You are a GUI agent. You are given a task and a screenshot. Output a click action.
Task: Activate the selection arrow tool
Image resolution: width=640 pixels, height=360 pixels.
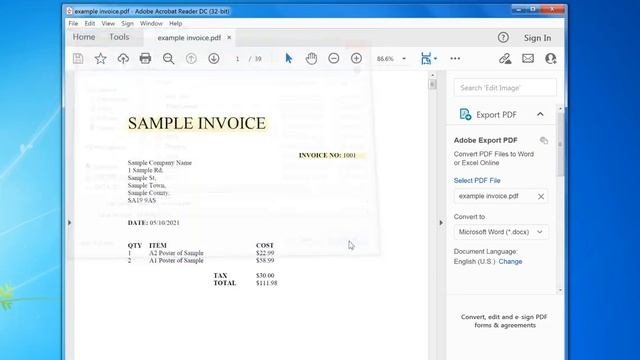pos(289,58)
